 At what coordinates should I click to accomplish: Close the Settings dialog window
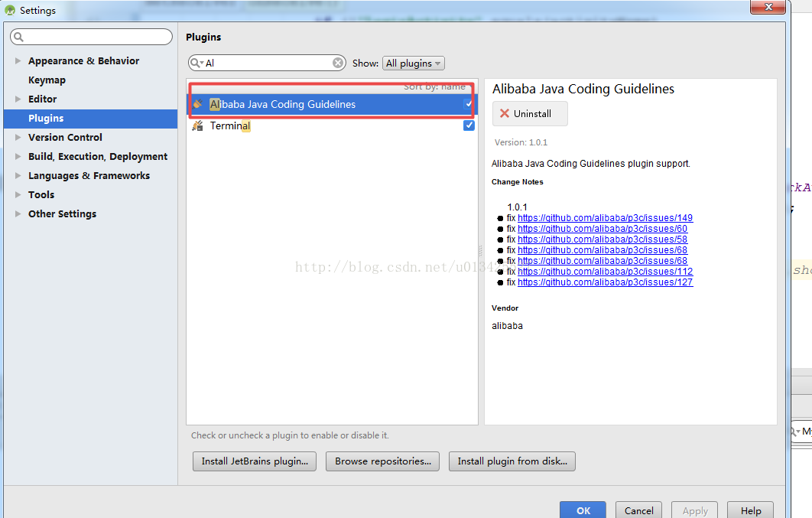768,7
